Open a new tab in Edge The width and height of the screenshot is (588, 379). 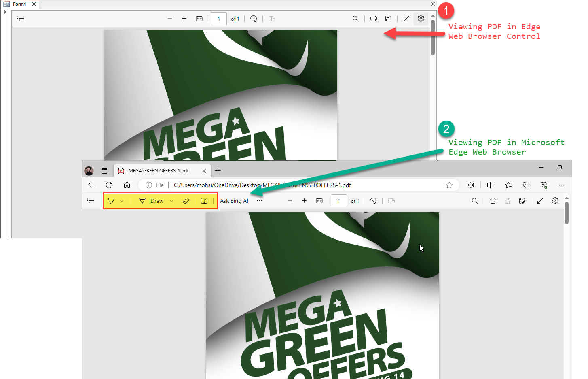click(218, 171)
